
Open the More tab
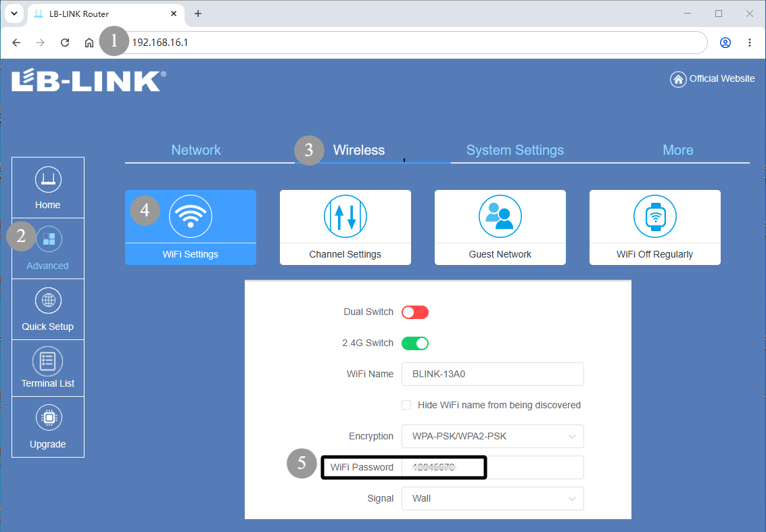[x=677, y=150]
